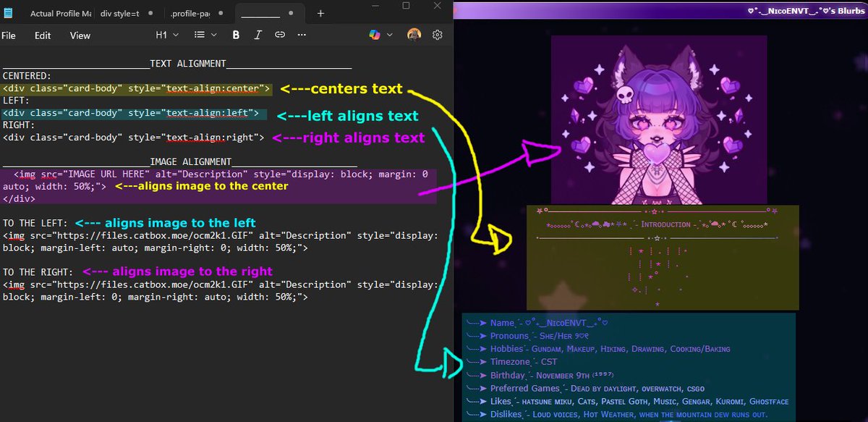868x422 pixels.
Task: Click the closing </div> tag line
Action: click(x=18, y=198)
